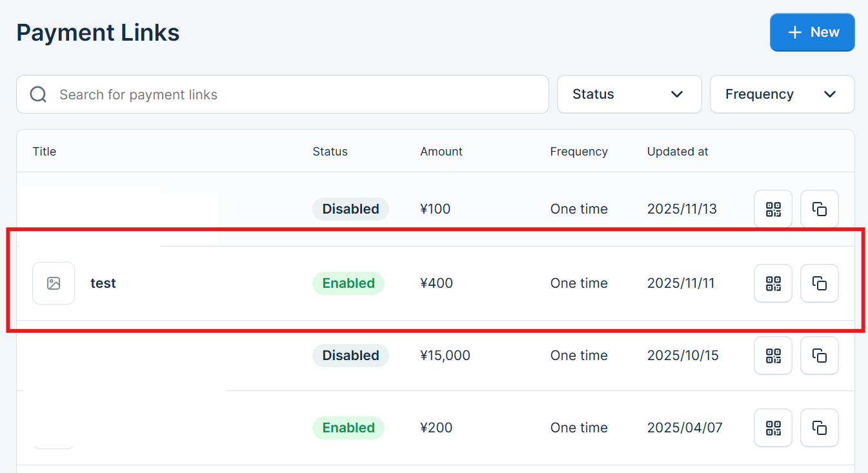Open the Status filter dropdown
868x473 pixels.
(x=629, y=94)
